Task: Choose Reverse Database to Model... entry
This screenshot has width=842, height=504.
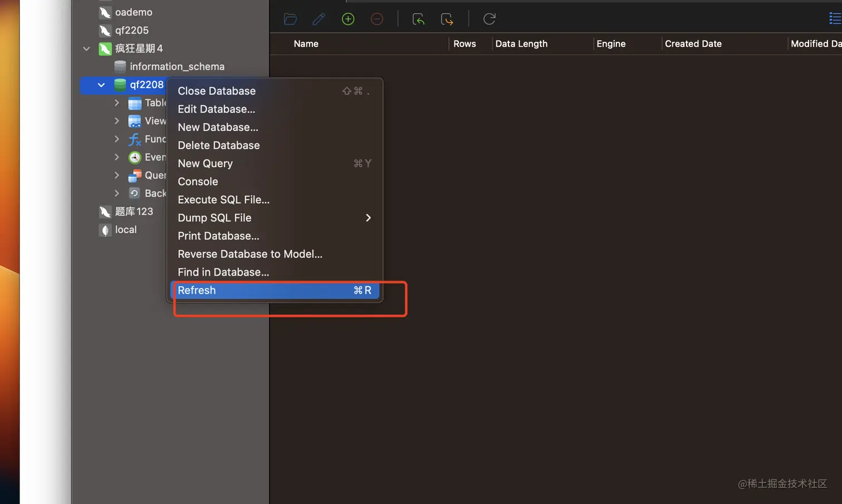Action: pyautogui.click(x=275, y=254)
